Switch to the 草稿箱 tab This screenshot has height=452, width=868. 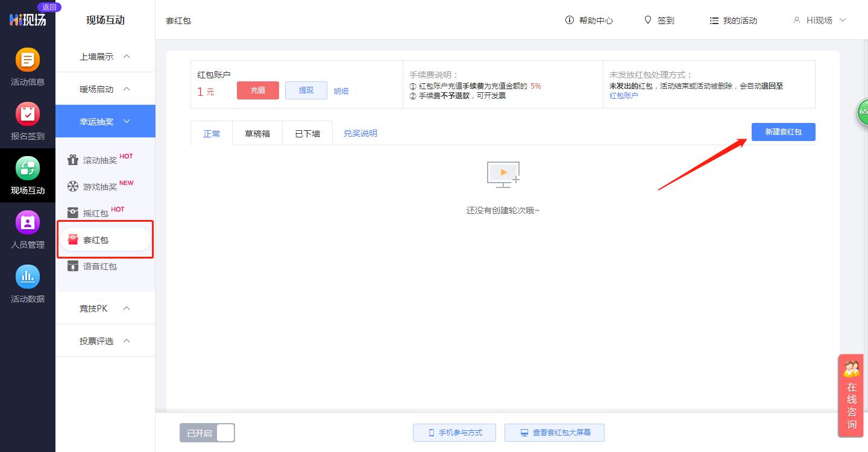[257, 133]
